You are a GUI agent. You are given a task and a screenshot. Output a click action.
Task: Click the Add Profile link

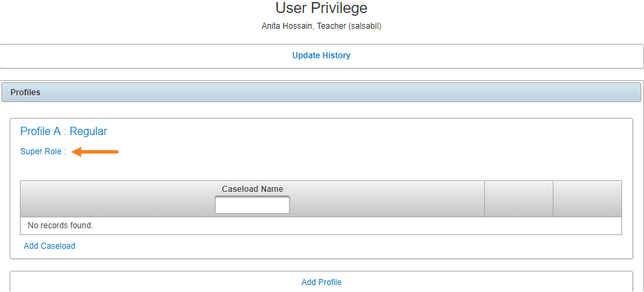[321, 282]
